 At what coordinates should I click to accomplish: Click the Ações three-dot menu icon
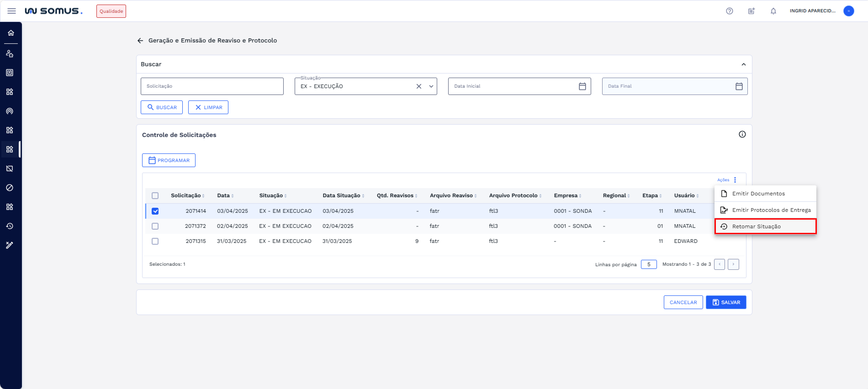click(x=735, y=180)
